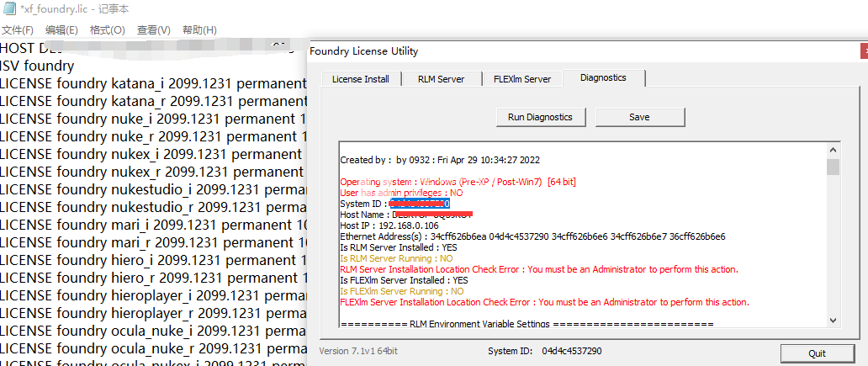Click the FLEXlm Server Installation Location Check Error line
The height and width of the screenshot is (366, 868).
(x=545, y=302)
